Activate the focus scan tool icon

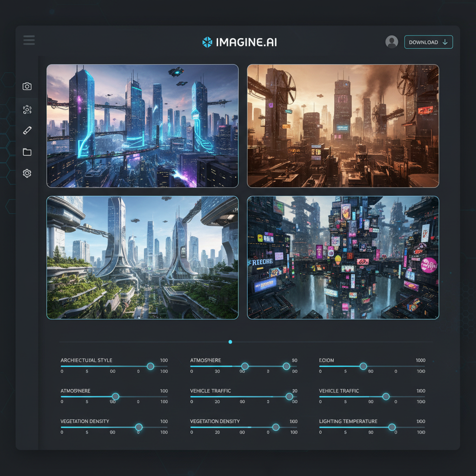click(x=27, y=110)
